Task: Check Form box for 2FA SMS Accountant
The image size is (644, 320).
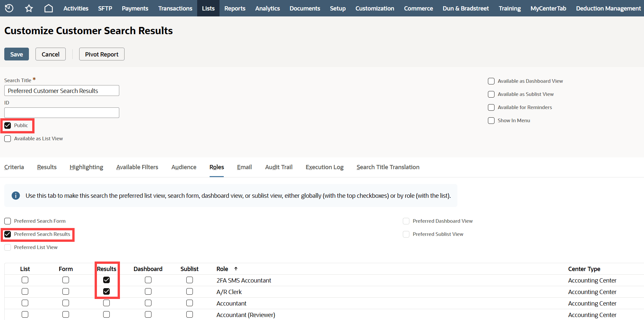Action: (x=66, y=280)
